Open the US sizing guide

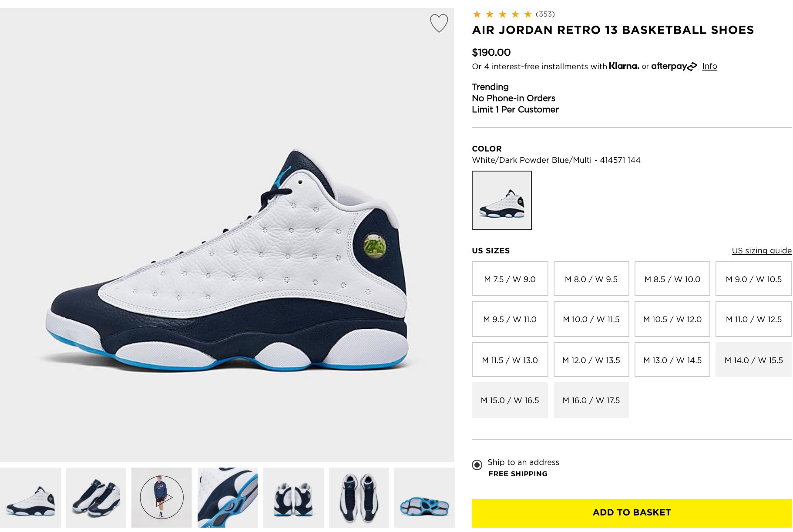[762, 251]
